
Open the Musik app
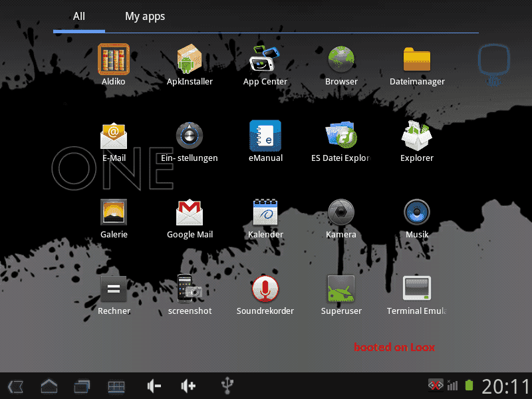pyautogui.click(x=417, y=218)
